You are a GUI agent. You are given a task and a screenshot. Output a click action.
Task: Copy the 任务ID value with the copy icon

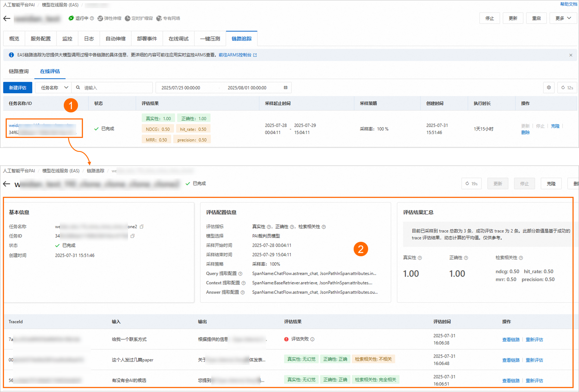tap(133, 236)
